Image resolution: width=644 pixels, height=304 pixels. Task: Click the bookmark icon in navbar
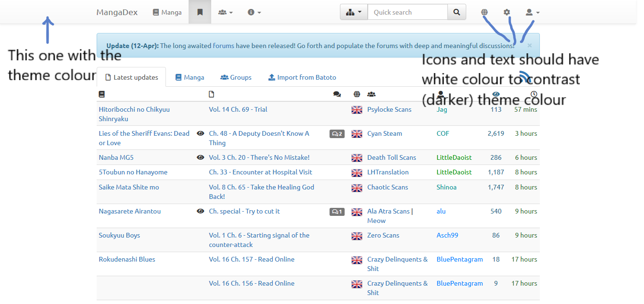(200, 12)
